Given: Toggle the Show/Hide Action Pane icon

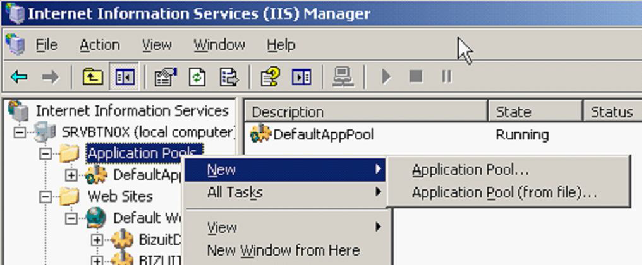Looking at the screenshot, I should 301,77.
